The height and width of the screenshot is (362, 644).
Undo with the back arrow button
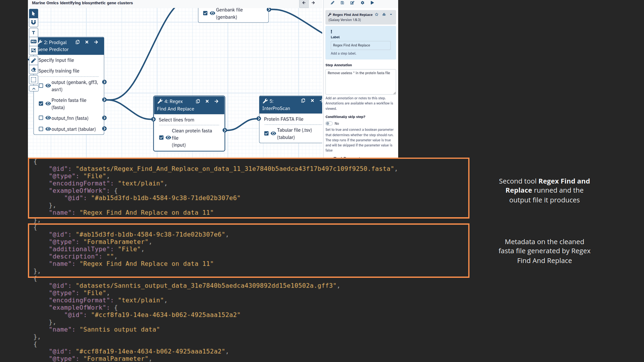[x=304, y=3]
